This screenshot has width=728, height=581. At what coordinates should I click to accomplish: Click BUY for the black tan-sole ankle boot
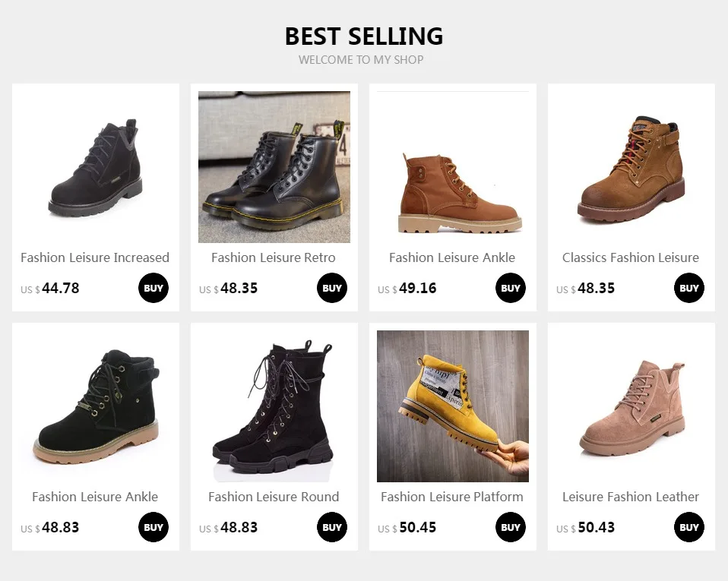pyautogui.click(x=154, y=527)
